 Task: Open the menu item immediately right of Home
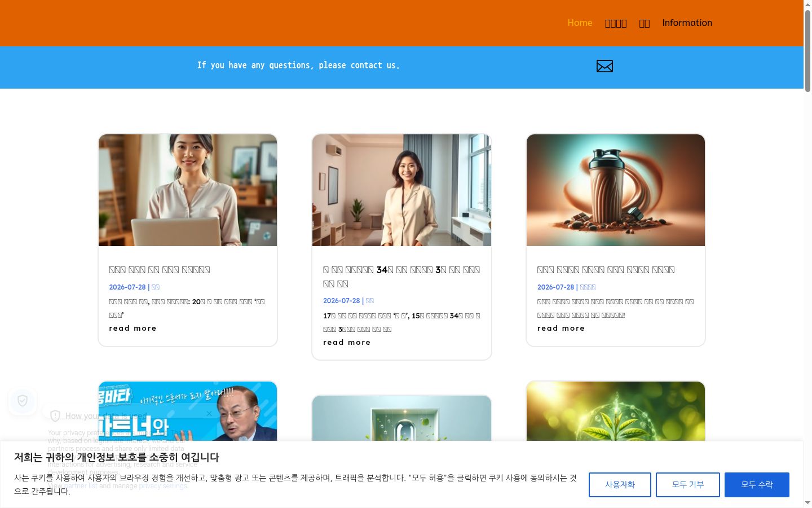(x=616, y=23)
